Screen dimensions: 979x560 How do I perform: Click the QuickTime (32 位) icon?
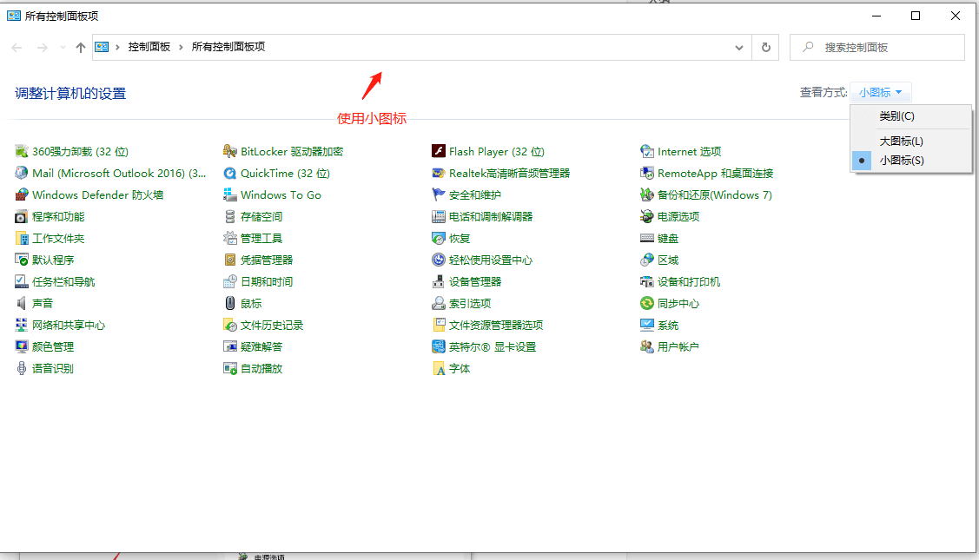pyautogui.click(x=229, y=173)
